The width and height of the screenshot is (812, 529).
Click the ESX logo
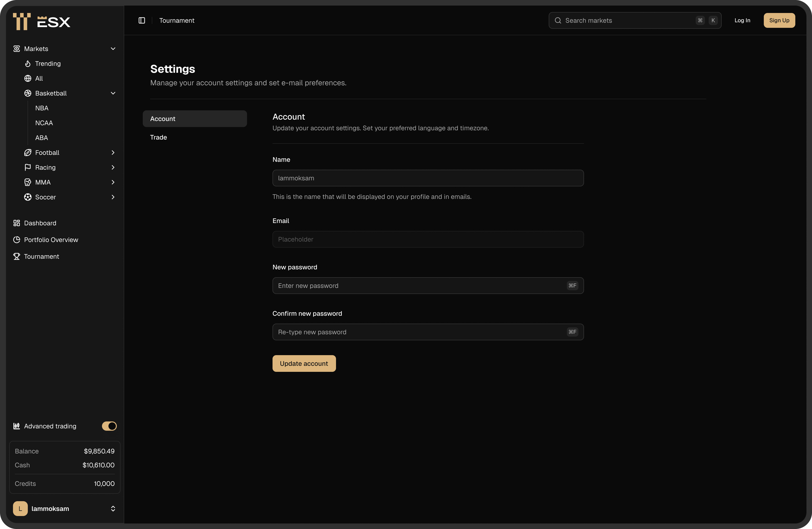(x=42, y=22)
